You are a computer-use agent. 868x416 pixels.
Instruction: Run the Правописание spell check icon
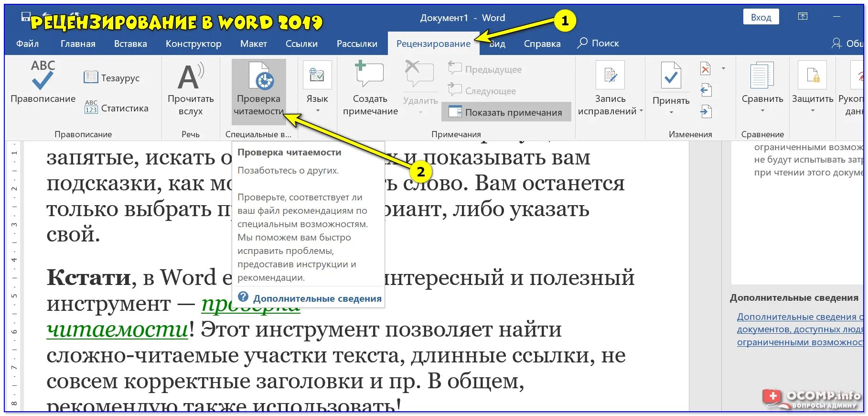coord(43,76)
